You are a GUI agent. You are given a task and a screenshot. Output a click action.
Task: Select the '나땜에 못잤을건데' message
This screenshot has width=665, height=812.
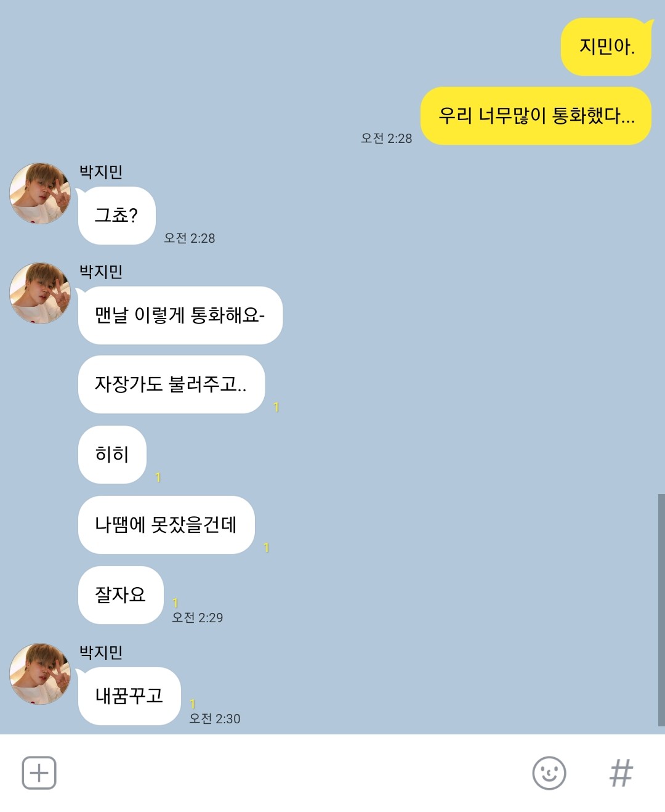point(166,525)
